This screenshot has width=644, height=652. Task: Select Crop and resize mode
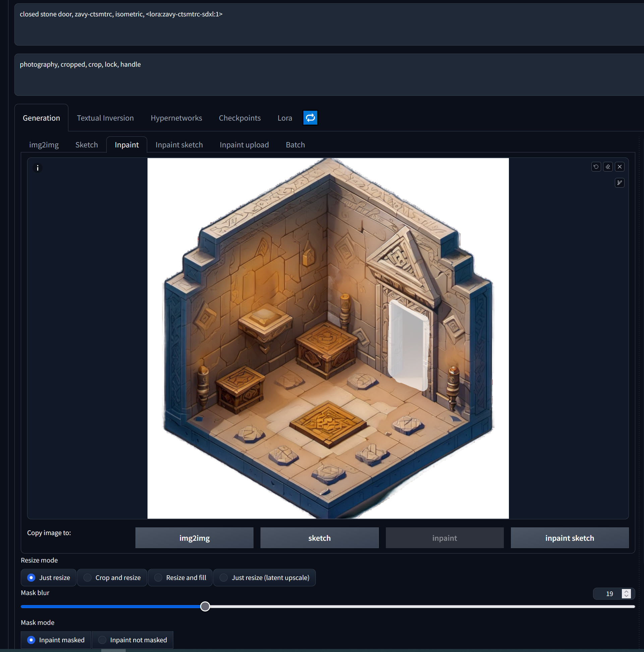87,578
